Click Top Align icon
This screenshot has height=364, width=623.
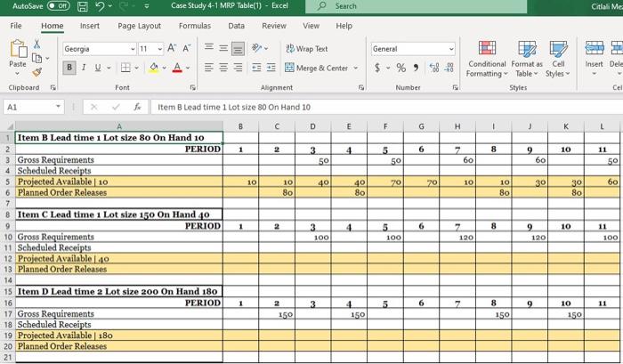[209, 48]
